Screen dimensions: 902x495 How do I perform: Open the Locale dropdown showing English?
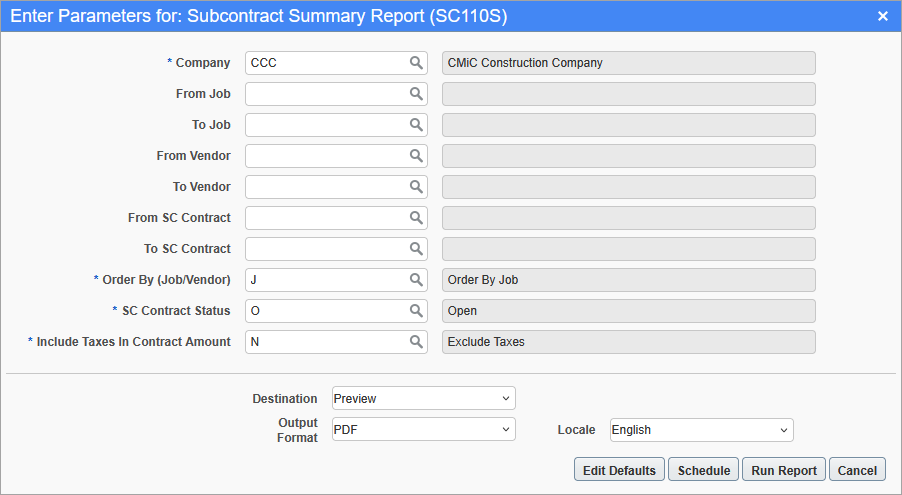(x=701, y=430)
